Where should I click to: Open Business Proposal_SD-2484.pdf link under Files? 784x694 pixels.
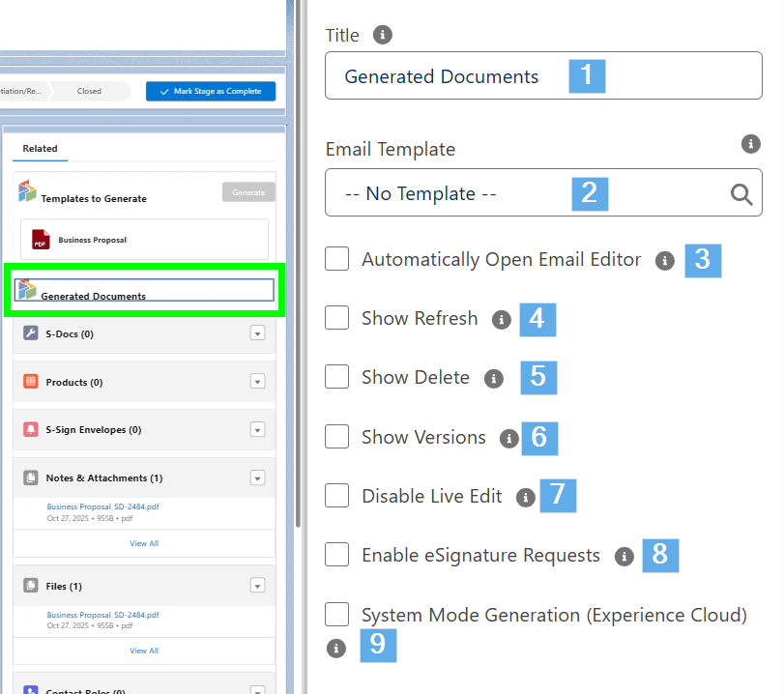point(102,615)
